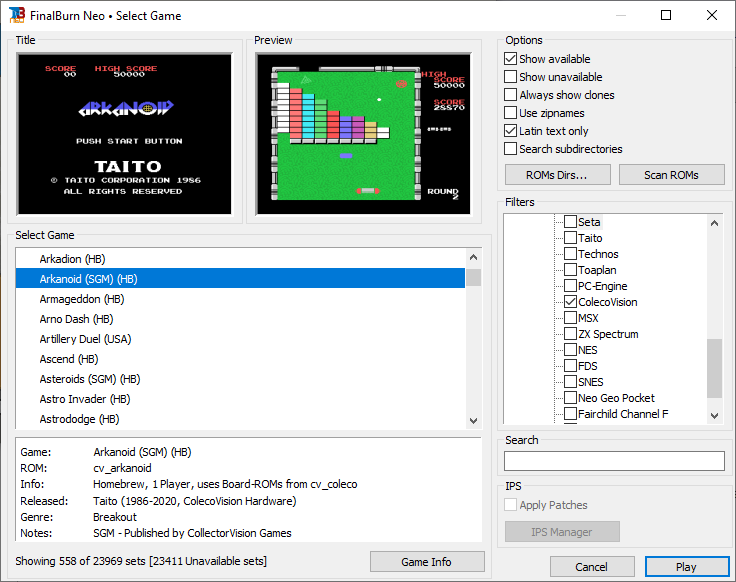Select Artillery Duel (USA) entry

[x=241, y=338]
